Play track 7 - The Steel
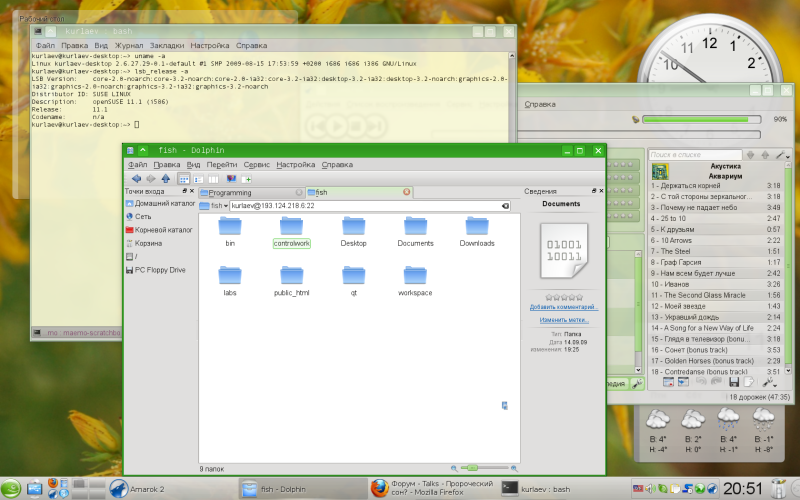 coord(715,252)
